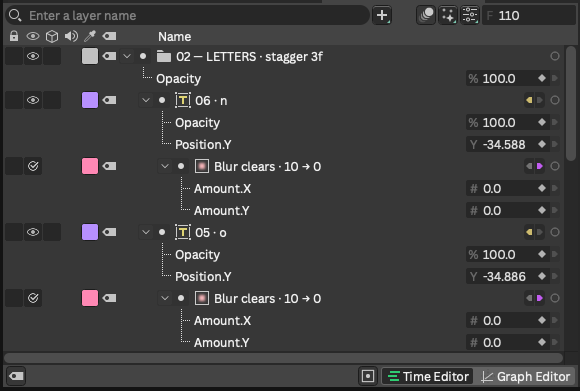Select the 05 · o layer name

210,232
